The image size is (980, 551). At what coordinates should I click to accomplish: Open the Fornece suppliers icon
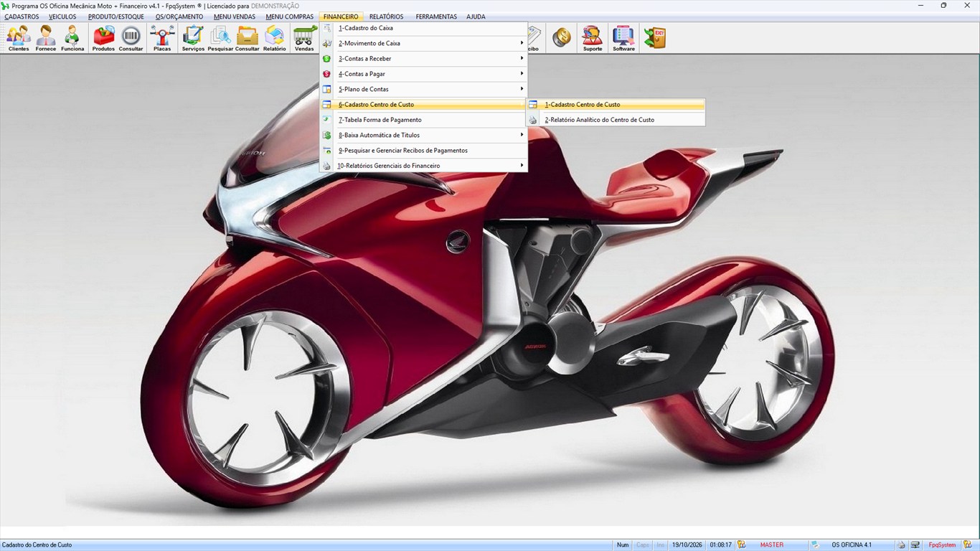click(x=46, y=38)
